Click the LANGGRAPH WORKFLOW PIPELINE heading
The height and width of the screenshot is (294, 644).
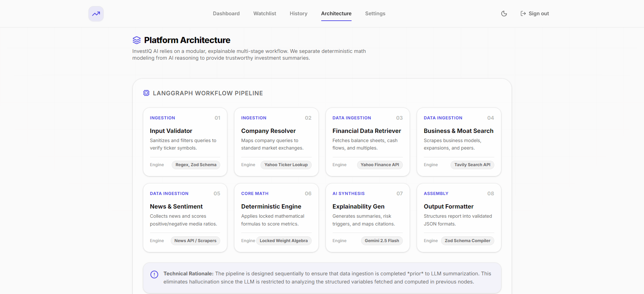point(208,93)
